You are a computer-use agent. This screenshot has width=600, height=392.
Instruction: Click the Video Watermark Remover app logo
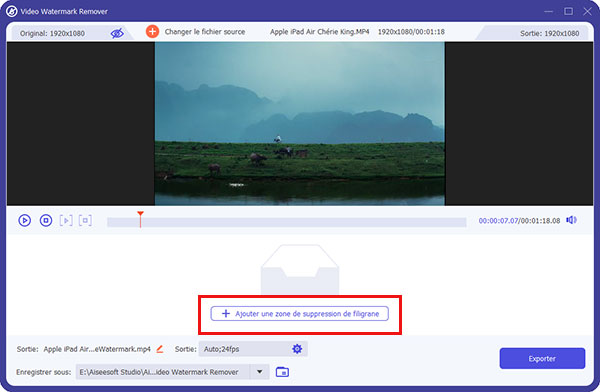click(x=11, y=11)
